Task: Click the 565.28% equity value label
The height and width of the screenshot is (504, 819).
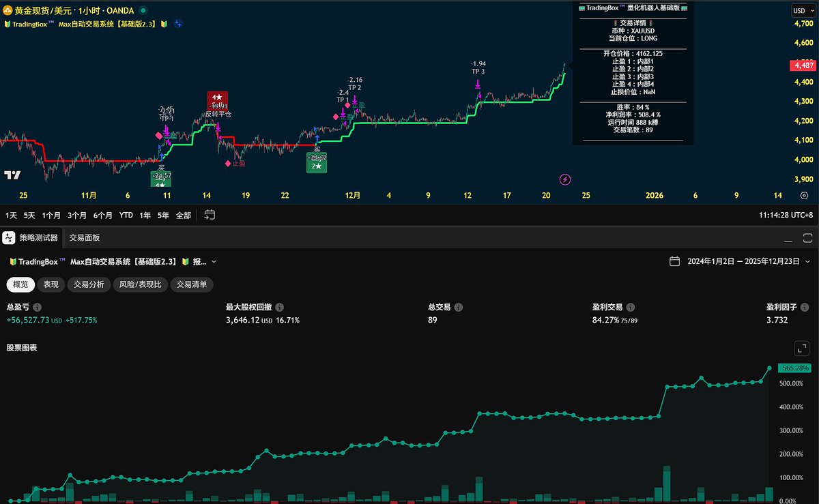Action: [795, 368]
